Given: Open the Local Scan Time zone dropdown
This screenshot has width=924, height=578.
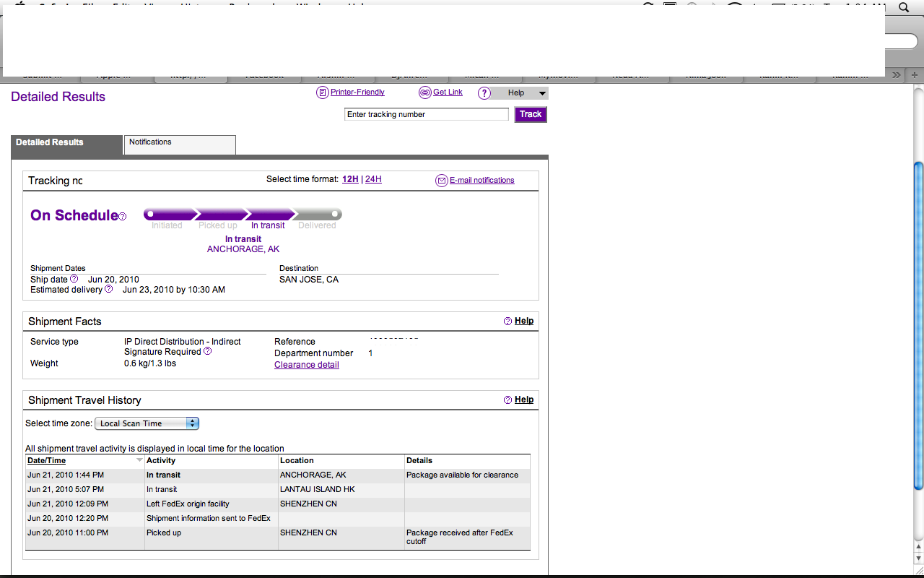Looking at the screenshot, I should pyautogui.click(x=147, y=423).
